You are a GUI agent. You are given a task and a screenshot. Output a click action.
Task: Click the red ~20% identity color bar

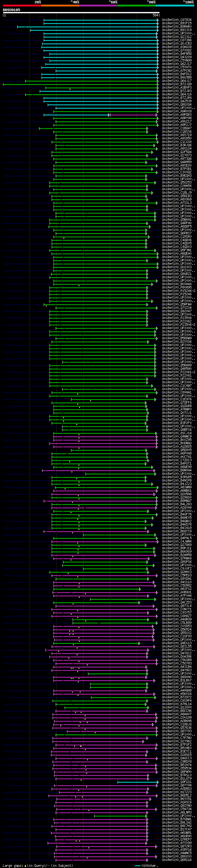click(x=22, y=6)
